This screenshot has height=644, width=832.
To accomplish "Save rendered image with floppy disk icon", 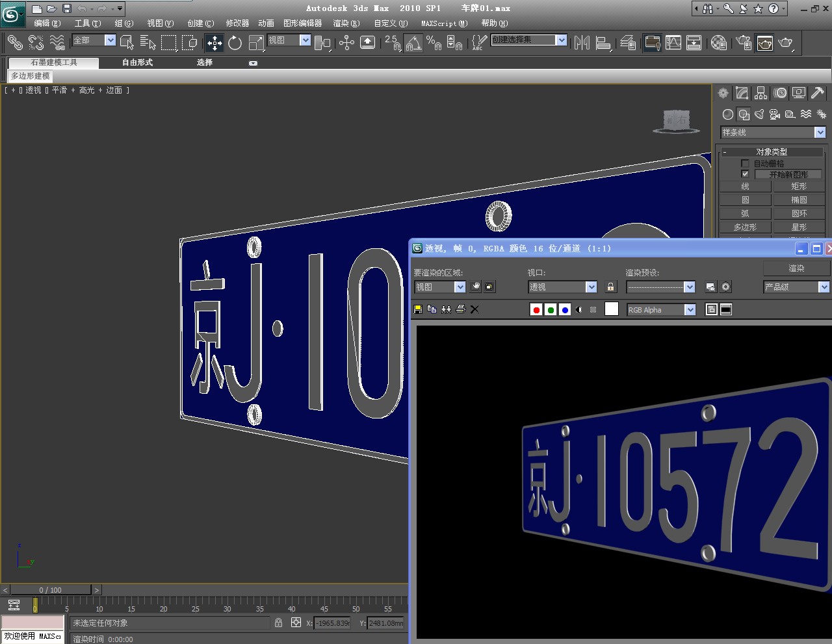I will [418, 309].
